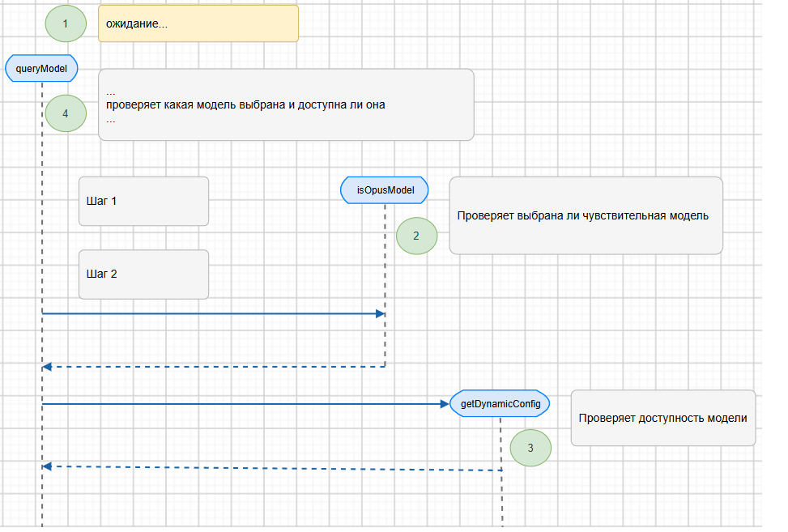The height and width of the screenshot is (532, 788).
Task: Select the green circle numbered 4
Action: tap(66, 113)
